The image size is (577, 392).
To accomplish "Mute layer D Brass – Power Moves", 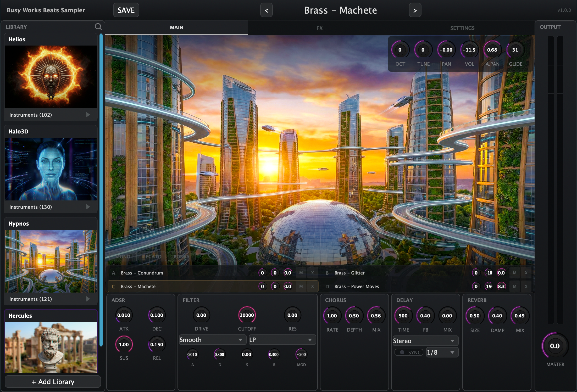I will 514,286.
